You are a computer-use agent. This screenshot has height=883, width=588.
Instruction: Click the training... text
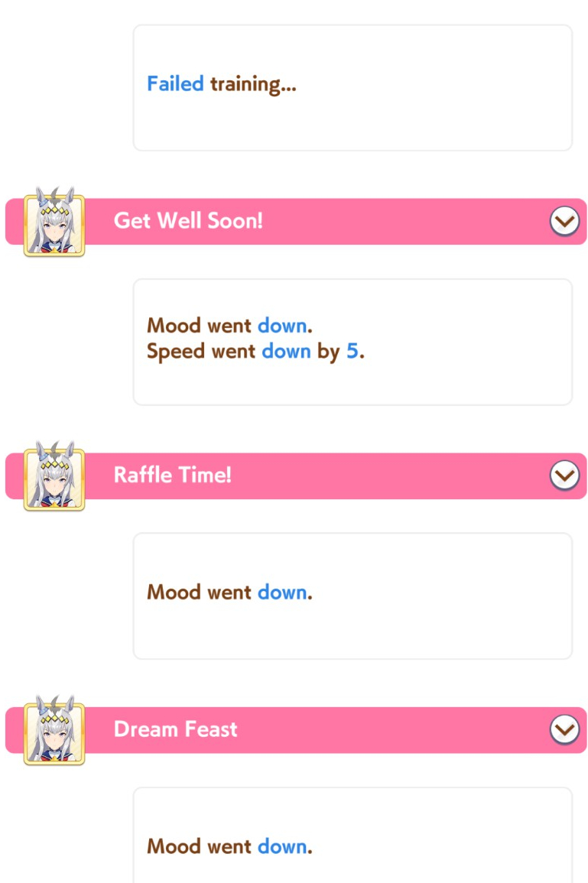(253, 85)
